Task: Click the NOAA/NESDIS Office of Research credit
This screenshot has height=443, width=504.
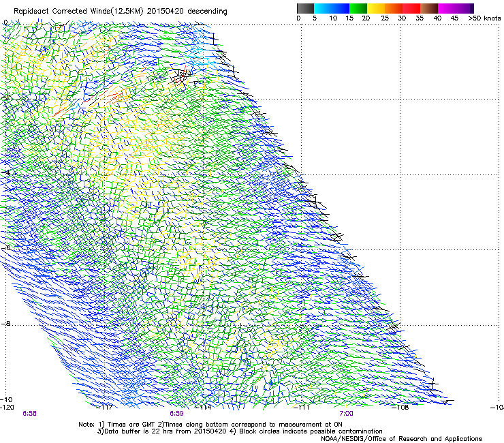Action: click(x=401, y=439)
